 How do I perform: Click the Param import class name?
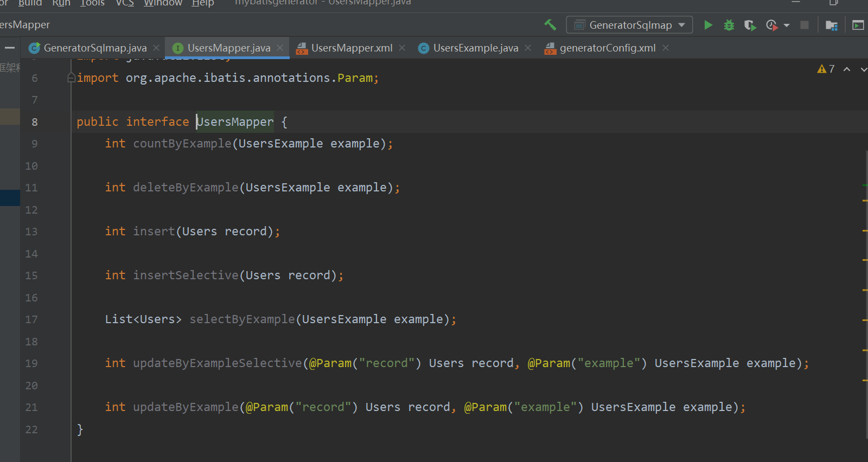pyautogui.click(x=355, y=78)
